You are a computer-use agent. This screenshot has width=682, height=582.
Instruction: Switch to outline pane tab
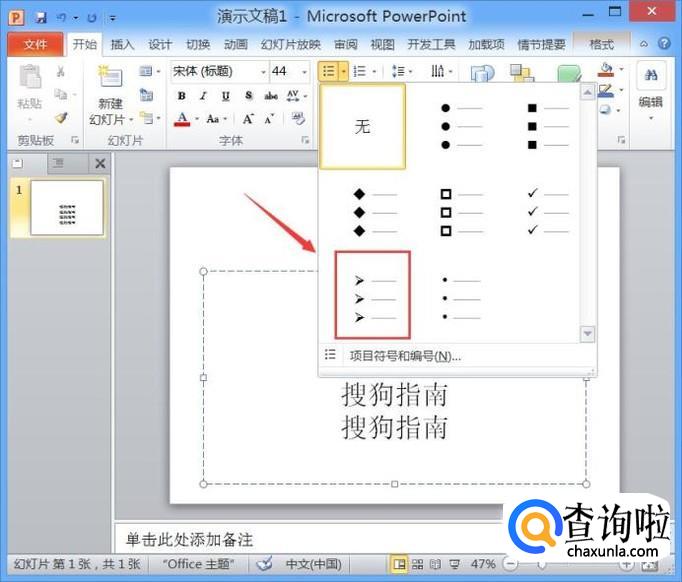[58, 163]
